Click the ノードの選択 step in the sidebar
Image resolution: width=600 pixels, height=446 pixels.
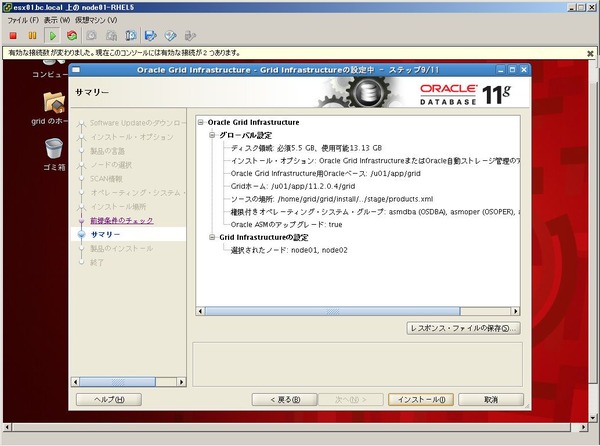(111, 165)
